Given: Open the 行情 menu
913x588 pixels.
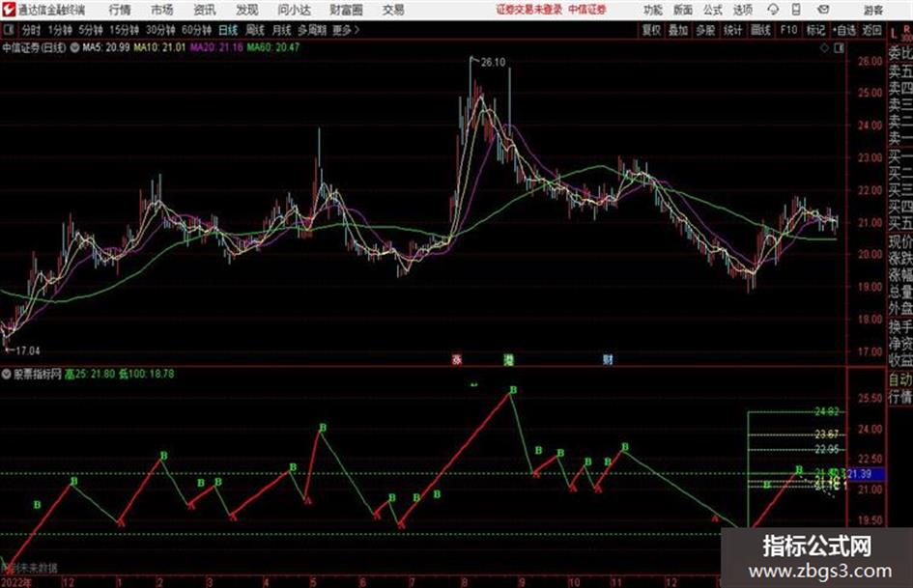Looking at the screenshot, I should click(120, 10).
